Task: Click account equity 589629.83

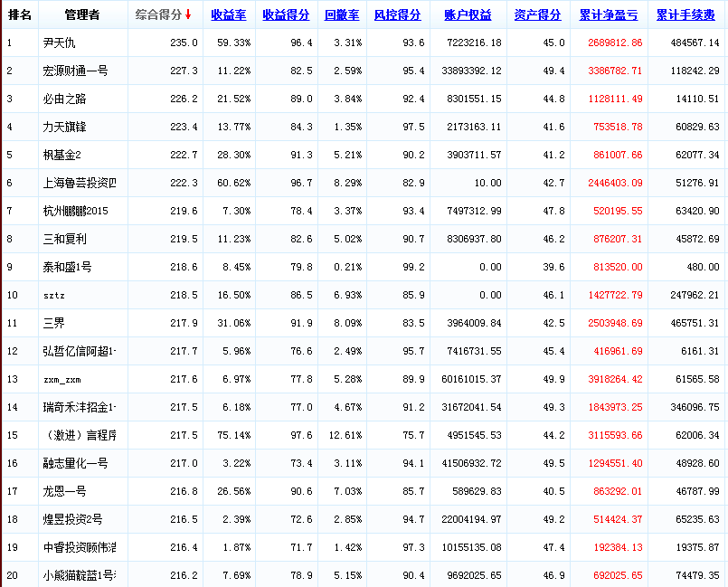Action: coord(477,491)
